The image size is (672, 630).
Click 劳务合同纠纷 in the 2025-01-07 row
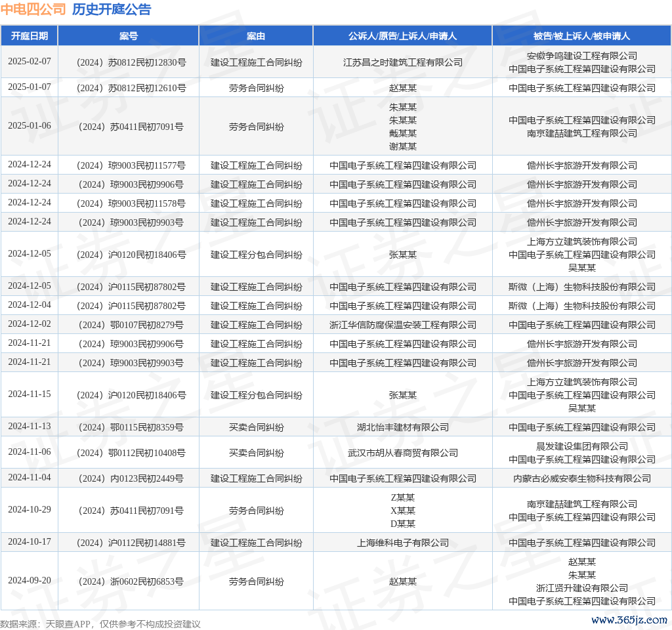tap(256, 89)
